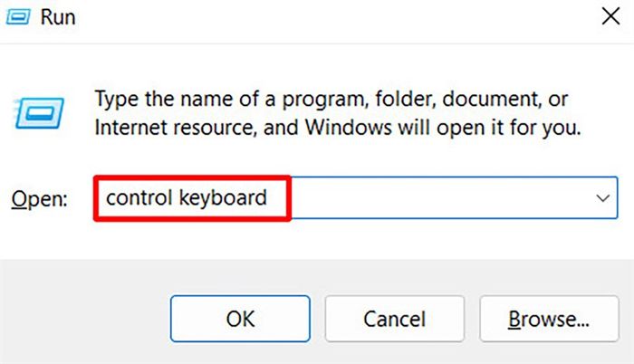Place cursor after the word 'keyboard'
Viewport: 634px width, 364px height.
pos(268,198)
